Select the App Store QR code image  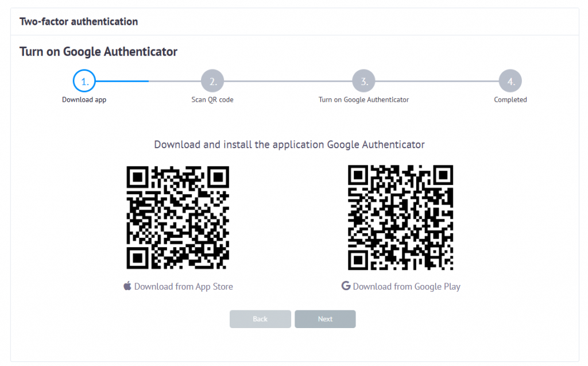click(178, 217)
